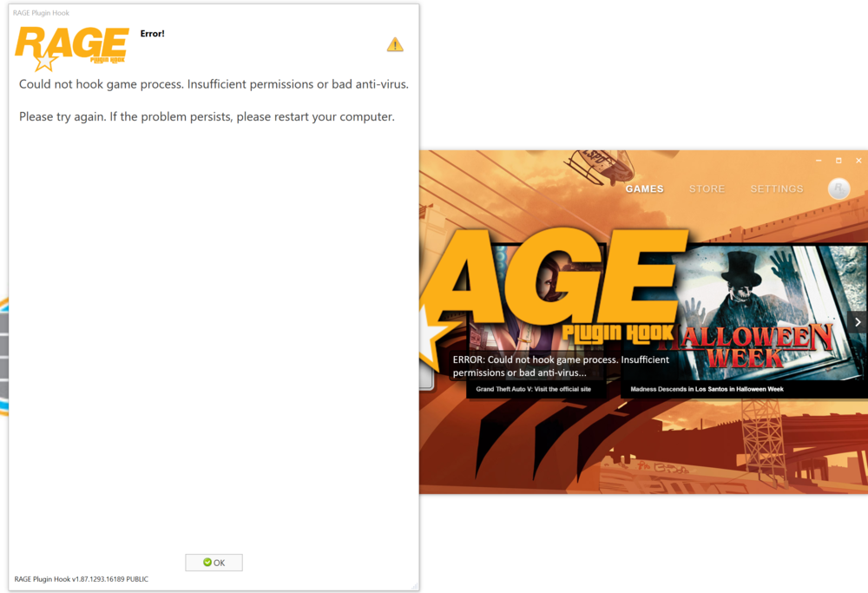Select the GAMES tab
The image size is (868, 593).
(x=644, y=188)
